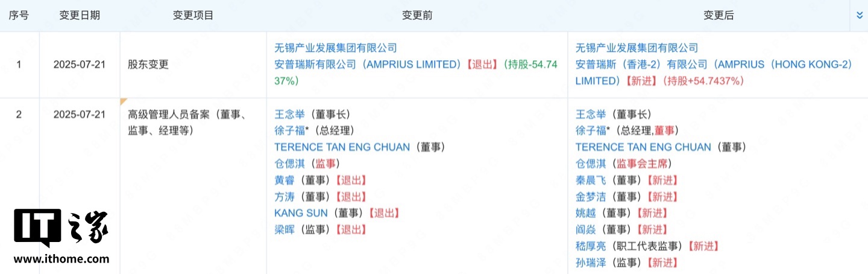Viewport: 868px width, 274px height.
Task: Expand table using double-chevron icon in header
Action: click(x=860, y=16)
